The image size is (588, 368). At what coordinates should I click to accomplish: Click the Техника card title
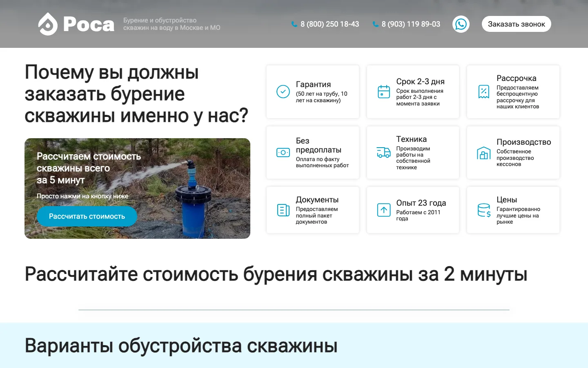click(x=411, y=139)
